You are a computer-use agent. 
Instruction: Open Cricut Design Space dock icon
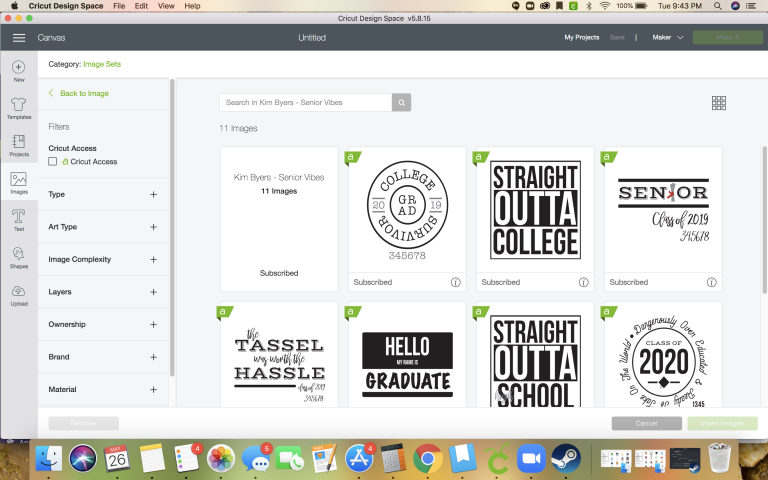pyautogui.click(x=497, y=459)
